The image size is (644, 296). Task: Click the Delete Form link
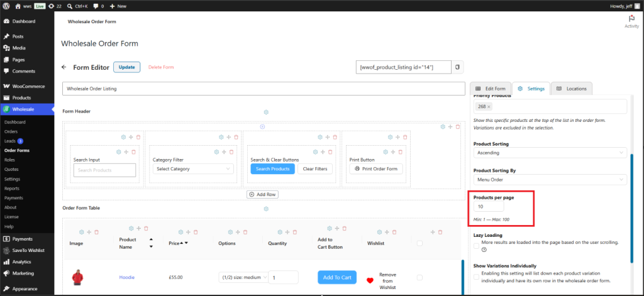(x=161, y=67)
